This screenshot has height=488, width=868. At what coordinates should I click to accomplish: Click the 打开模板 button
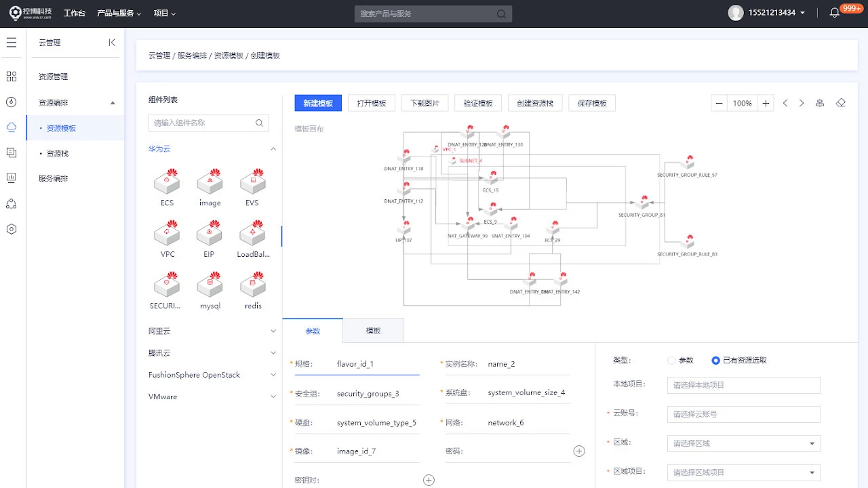372,103
